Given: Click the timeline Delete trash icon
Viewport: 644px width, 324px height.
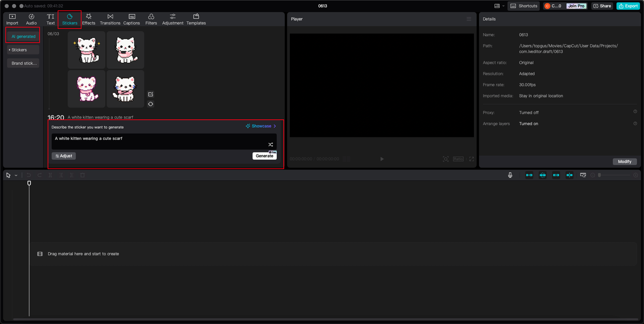Looking at the screenshot, I should [x=83, y=175].
